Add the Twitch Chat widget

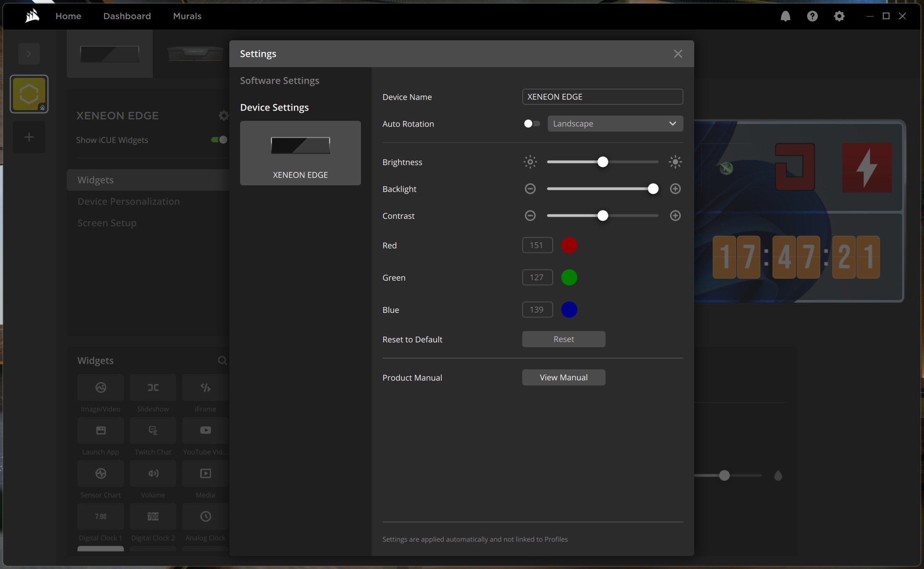point(153,431)
